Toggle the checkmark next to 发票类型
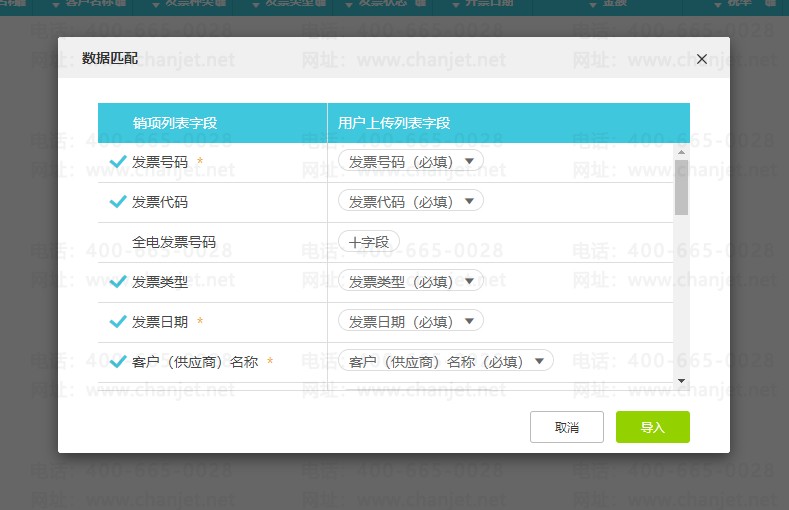The height and width of the screenshot is (510, 789). [118, 282]
